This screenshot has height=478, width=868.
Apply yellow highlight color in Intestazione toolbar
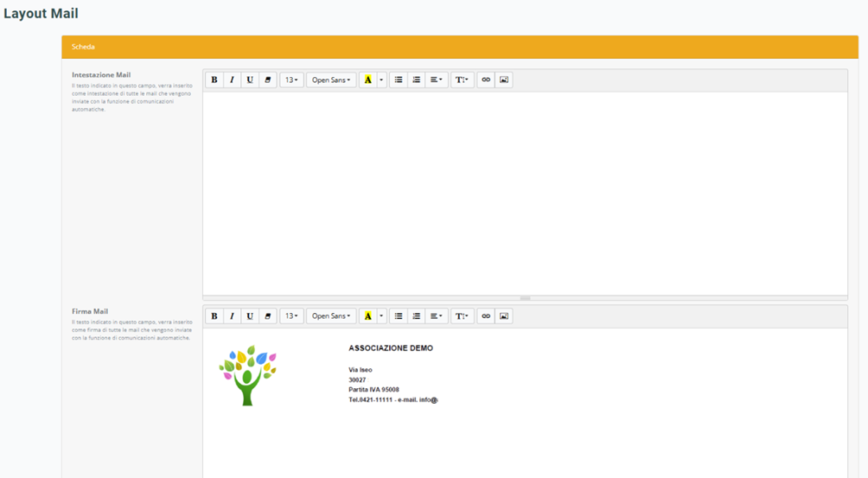point(368,80)
